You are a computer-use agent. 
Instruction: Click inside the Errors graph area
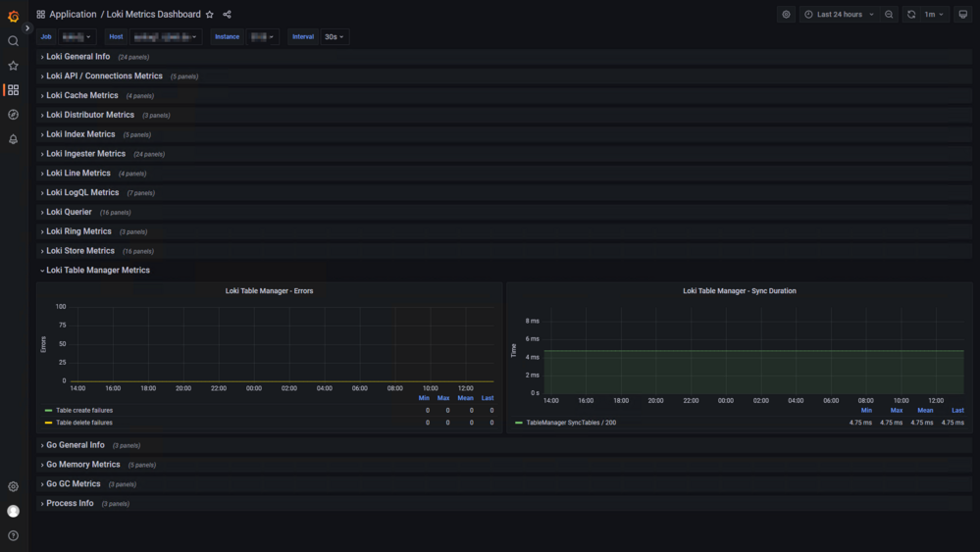pyautogui.click(x=282, y=343)
